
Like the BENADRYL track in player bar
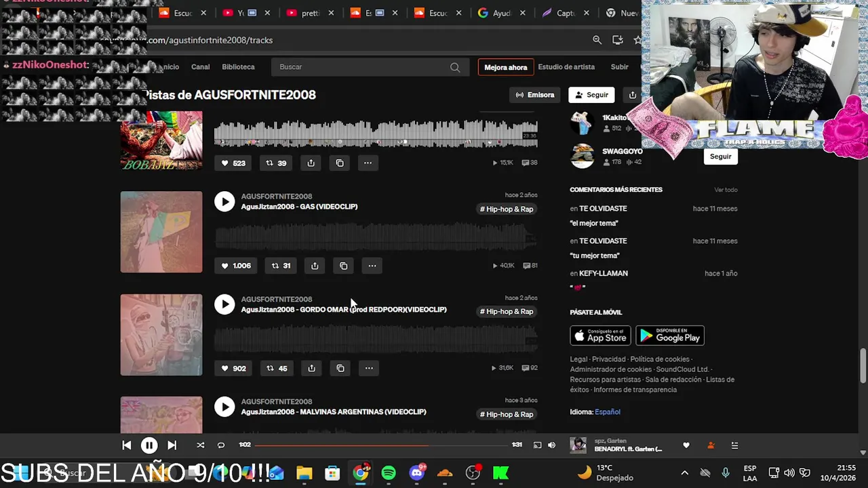(686, 445)
